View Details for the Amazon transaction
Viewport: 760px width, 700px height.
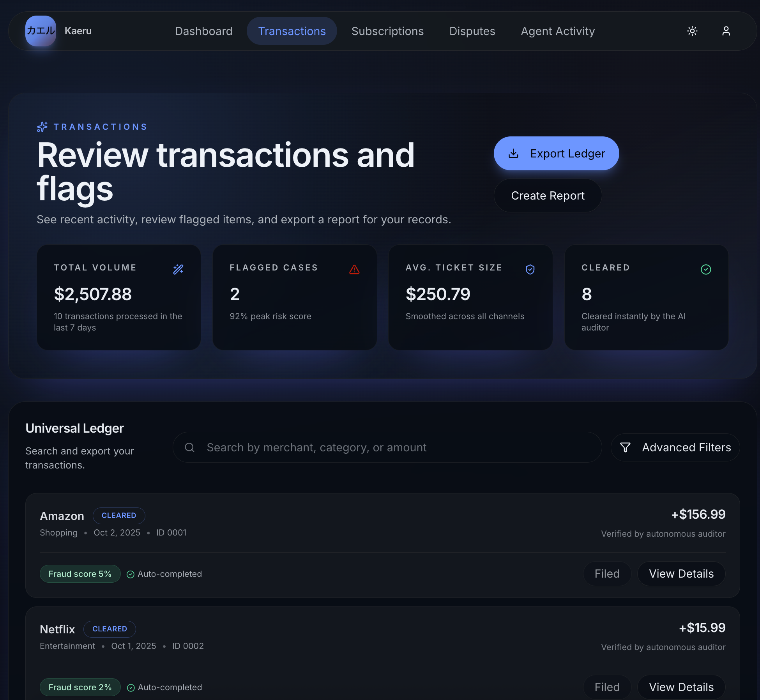pyautogui.click(x=681, y=574)
